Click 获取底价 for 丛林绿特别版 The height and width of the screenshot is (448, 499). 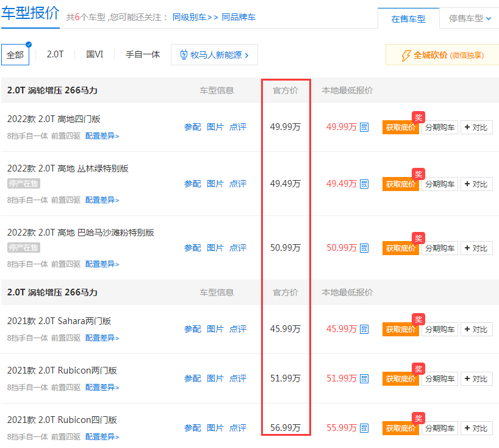[400, 184]
